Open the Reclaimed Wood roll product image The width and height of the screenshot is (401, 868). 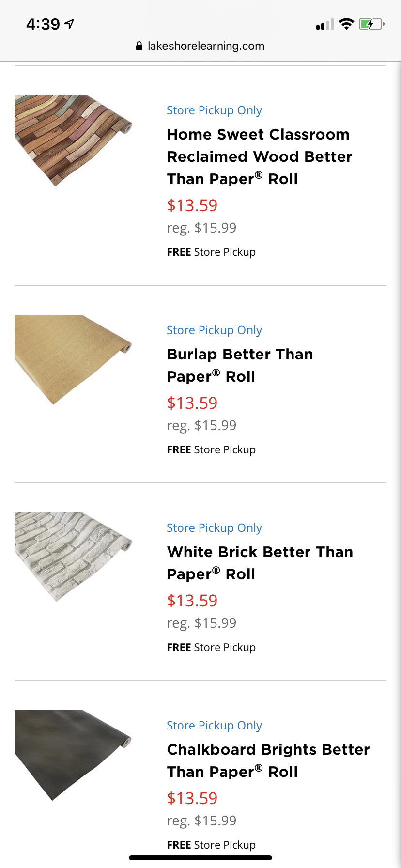click(x=73, y=140)
